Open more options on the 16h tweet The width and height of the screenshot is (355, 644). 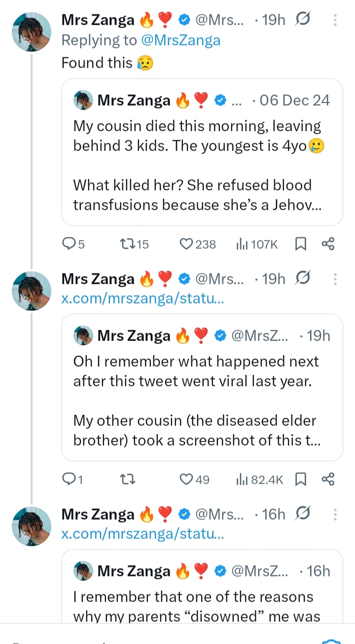tap(335, 515)
